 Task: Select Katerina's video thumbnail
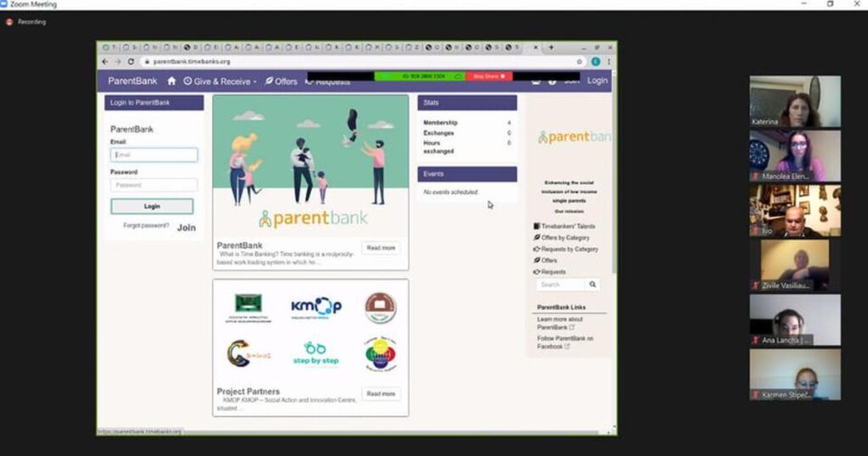point(794,102)
